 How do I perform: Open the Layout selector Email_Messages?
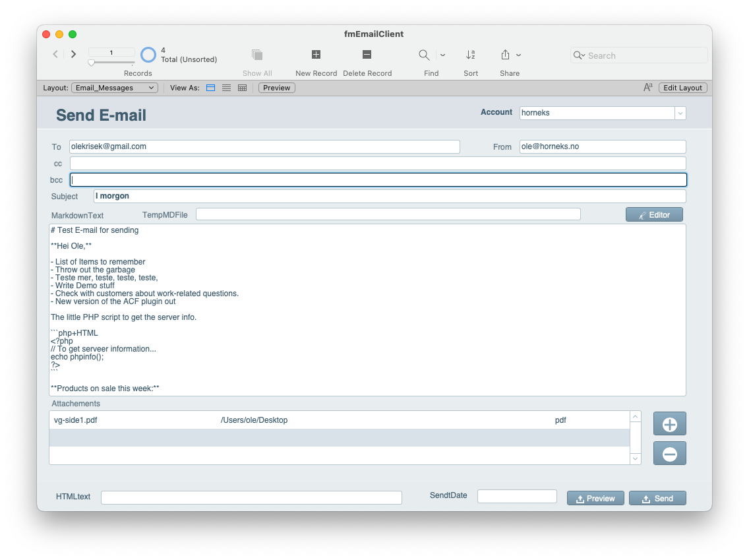point(114,87)
